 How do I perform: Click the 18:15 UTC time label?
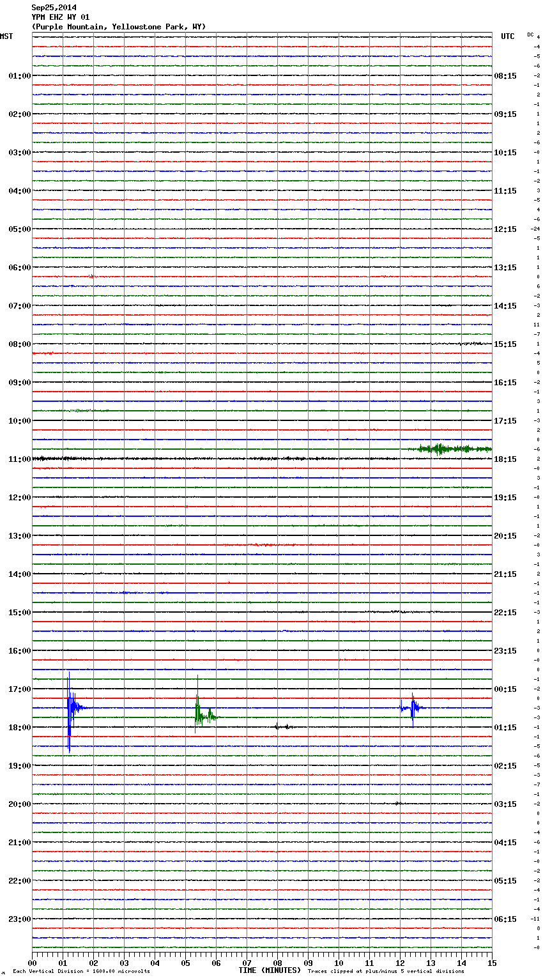click(505, 459)
